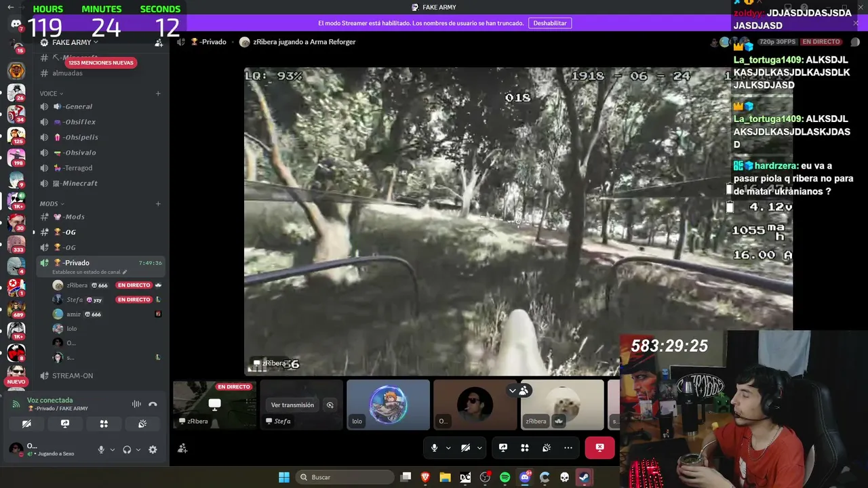
Task: Open the server with the 333 badge
Action: pyautogui.click(x=16, y=244)
